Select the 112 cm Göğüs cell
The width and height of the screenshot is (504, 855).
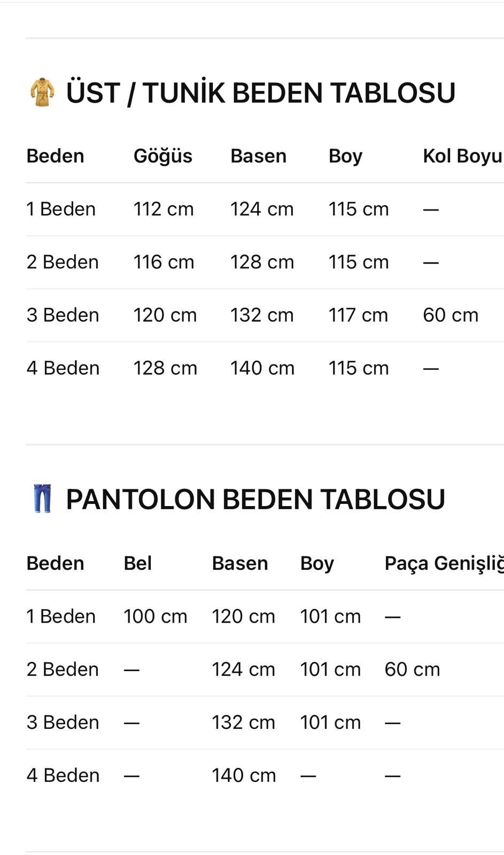(163, 209)
